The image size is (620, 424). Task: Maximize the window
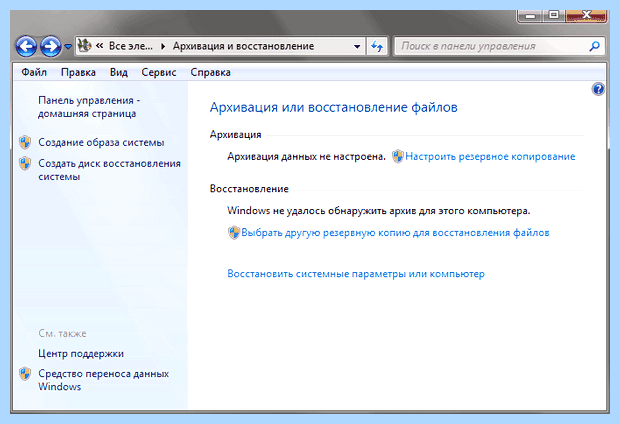[554, 15]
